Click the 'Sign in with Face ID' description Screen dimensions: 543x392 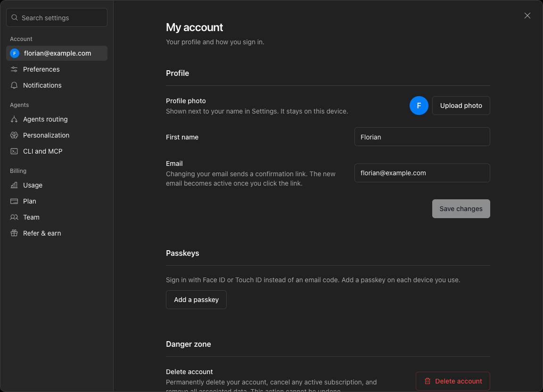(x=313, y=280)
